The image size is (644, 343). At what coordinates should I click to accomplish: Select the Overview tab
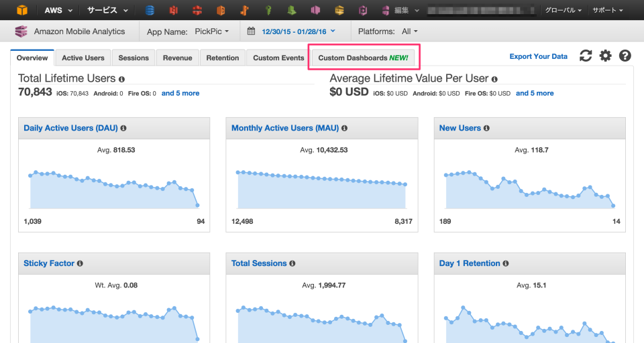(x=32, y=58)
